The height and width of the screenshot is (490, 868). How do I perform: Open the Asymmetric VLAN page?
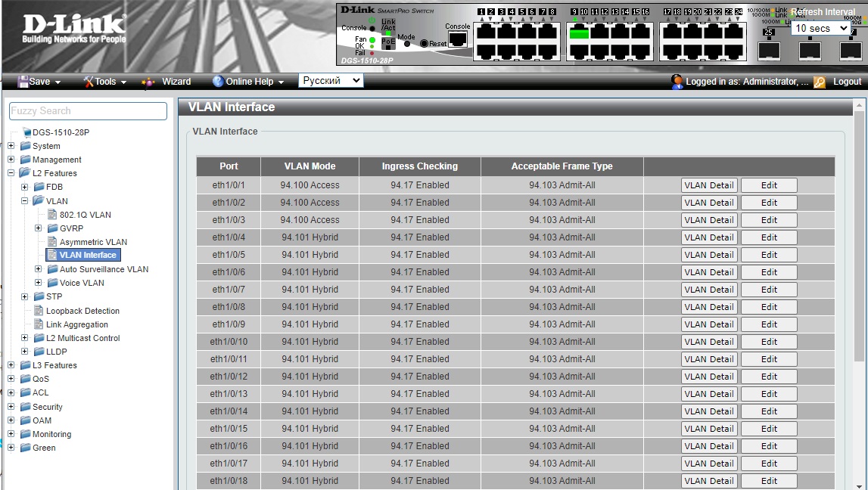pyautogui.click(x=93, y=242)
